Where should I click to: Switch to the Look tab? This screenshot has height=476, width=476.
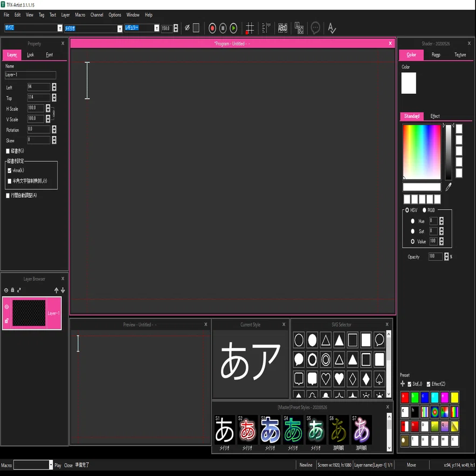[30, 55]
